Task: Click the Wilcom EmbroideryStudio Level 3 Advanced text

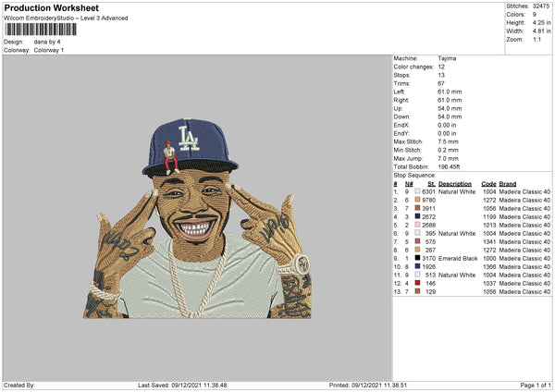Action: click(x=66, y=18)
